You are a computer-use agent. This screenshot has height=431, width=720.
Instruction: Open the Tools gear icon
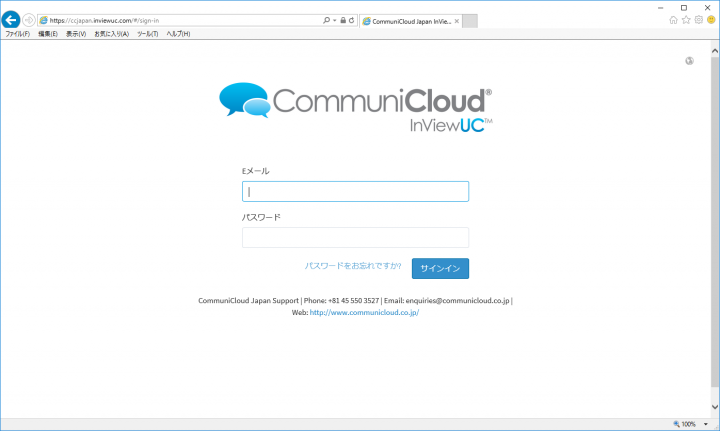pyautogui.click(x=698, y=20)
